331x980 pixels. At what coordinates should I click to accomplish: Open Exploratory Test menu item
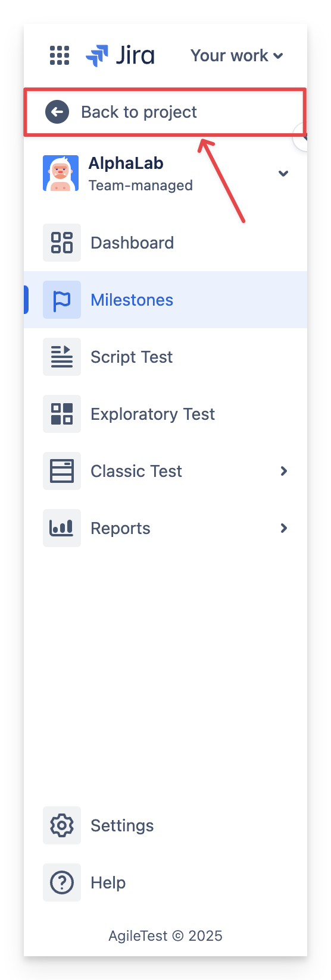point(165,414)
